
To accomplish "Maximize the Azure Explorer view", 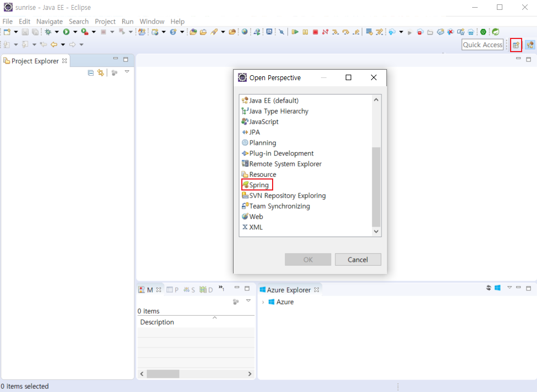I will 528,288.
